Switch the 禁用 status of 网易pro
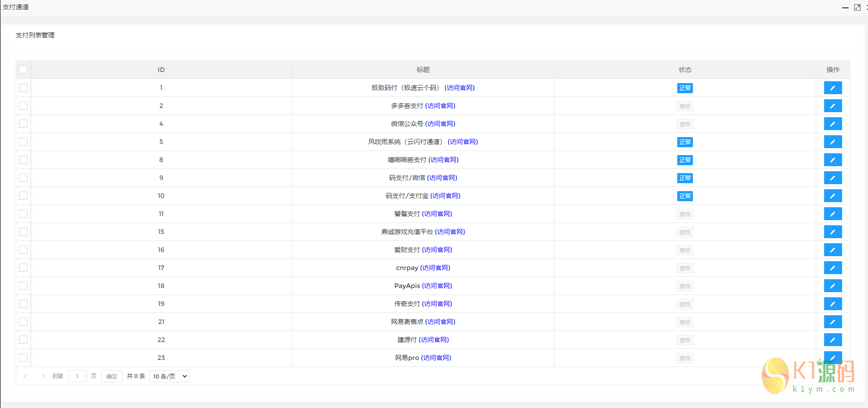Viewport: 868px width, 408px height. click(x=685, y=358)
